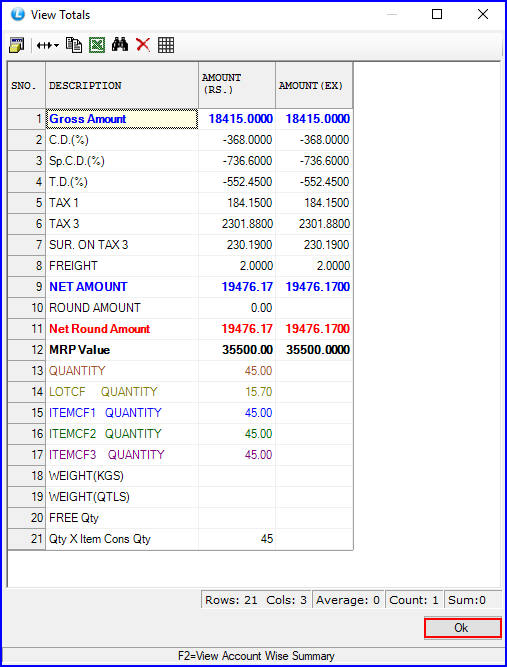Viewport: 507px width, 667px height.
Task: Export grid using the Excel icon
Action: [97, 45]
